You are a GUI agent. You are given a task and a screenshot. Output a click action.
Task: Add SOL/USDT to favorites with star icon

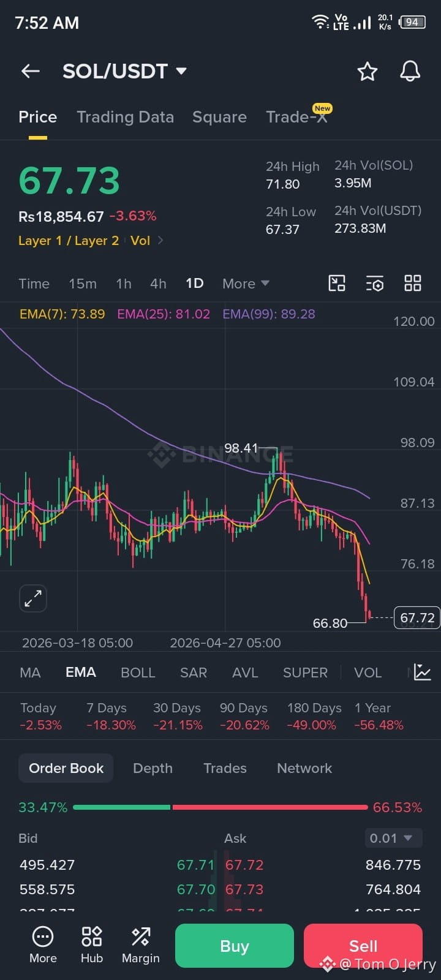[x=367, y=72]
